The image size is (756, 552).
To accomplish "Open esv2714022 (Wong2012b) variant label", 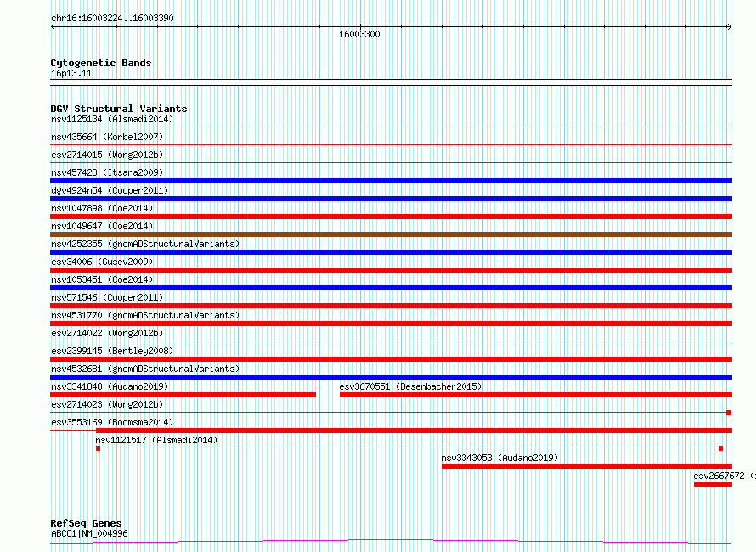I will coord(107,333).
